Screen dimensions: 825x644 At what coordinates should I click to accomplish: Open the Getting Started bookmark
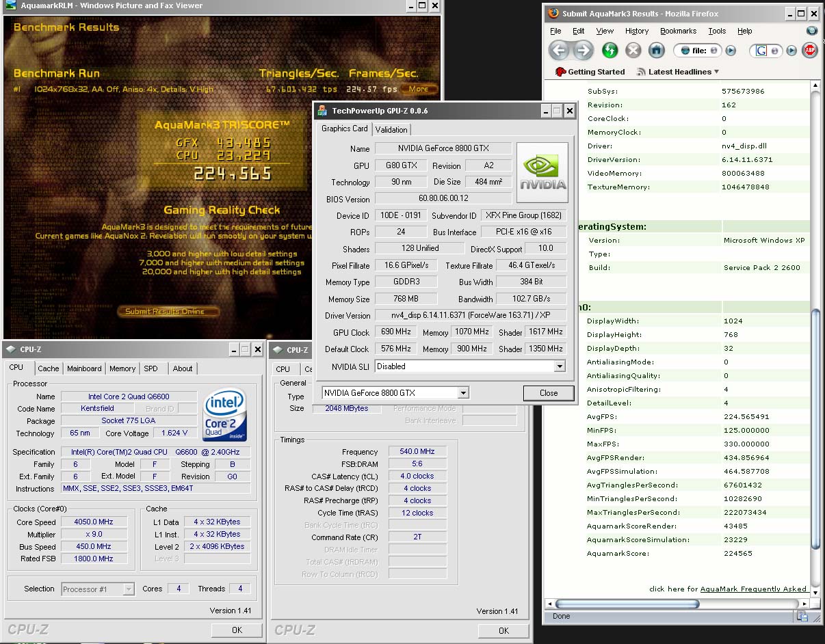(590, 72)
